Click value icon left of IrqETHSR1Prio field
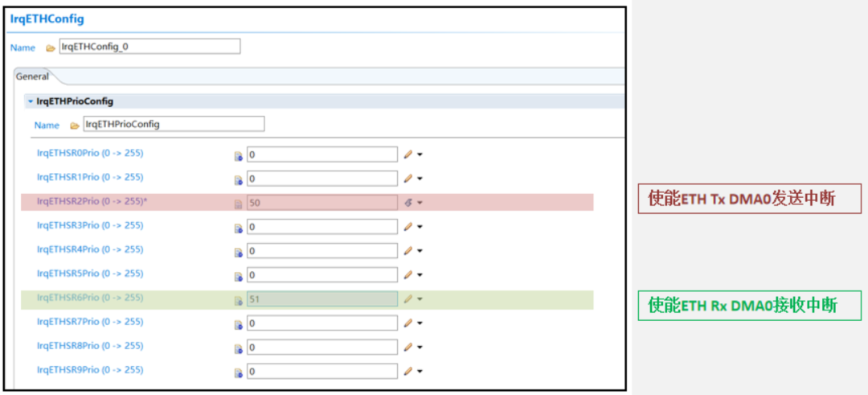The height and width of the screenshot is (395, 868). 238,179
